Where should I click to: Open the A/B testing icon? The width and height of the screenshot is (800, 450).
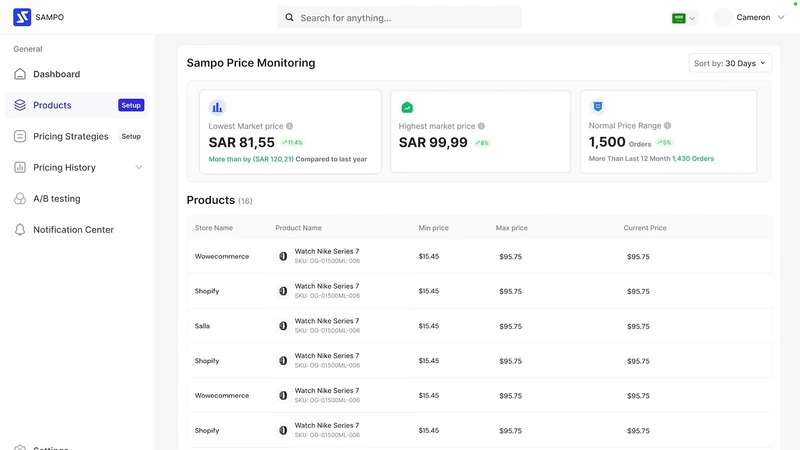pos(20,198)
